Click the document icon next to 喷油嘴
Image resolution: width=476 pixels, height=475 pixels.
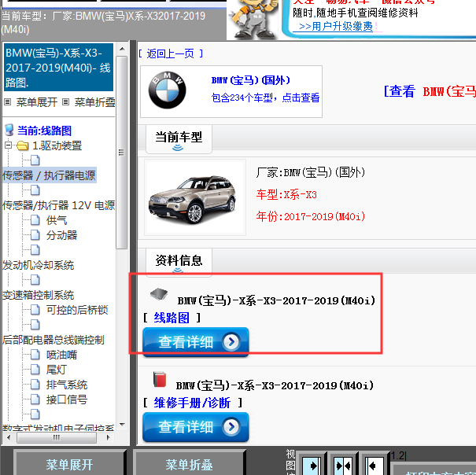point(35,355)
